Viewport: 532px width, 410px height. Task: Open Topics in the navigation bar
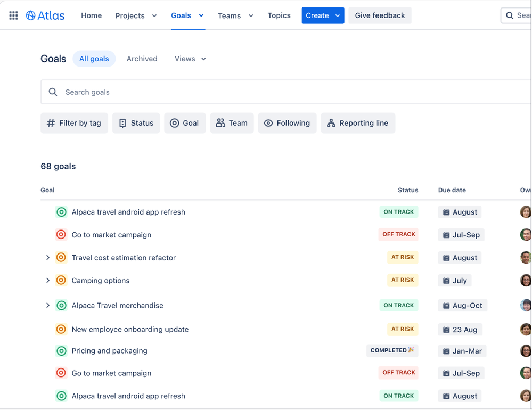[x=279, y=15]
